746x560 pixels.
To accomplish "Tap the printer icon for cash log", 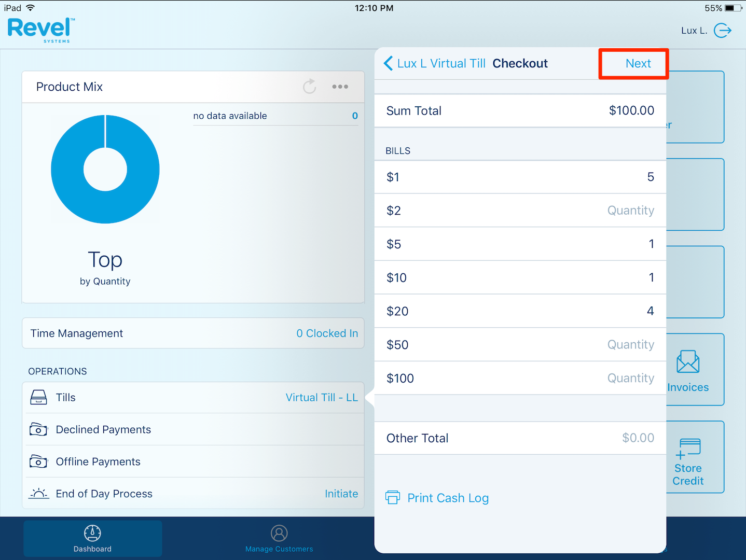I will click(x=393, y=498).
